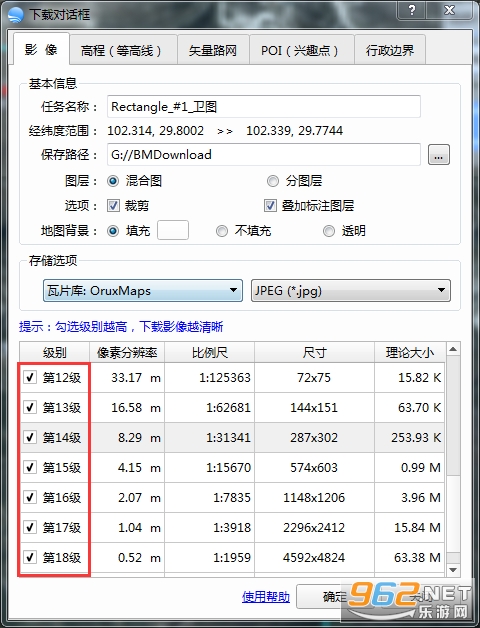Uncheck the 第12级 checkbox

30,377
